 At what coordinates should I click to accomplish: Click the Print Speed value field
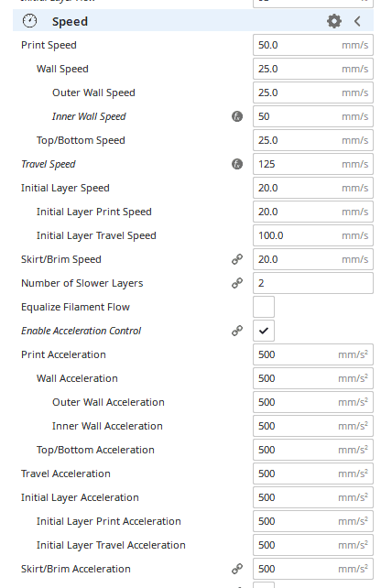313,45
